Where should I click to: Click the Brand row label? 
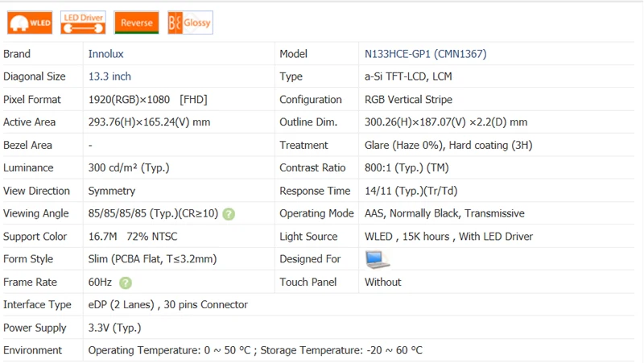17,54
